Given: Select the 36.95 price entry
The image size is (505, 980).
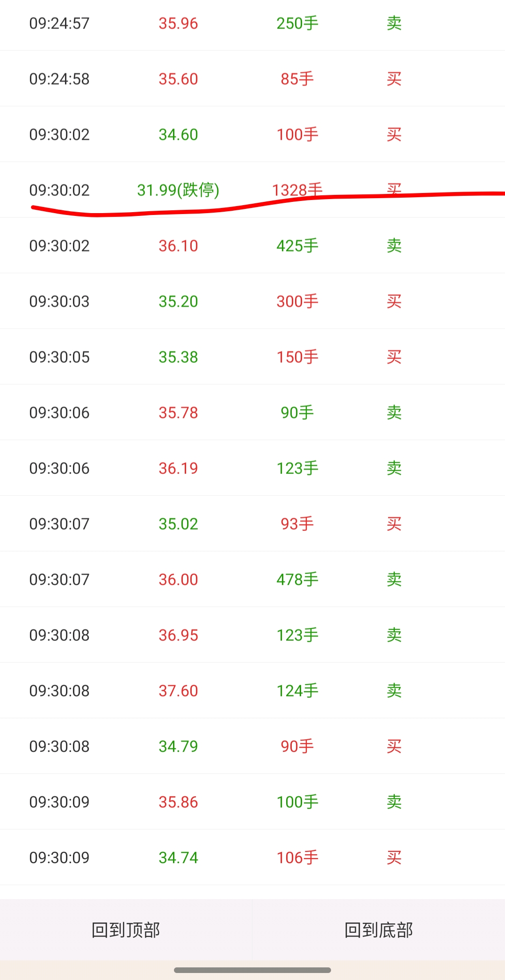Looking at the screenshot, I should pyautogui.click(x=178, y=635).
